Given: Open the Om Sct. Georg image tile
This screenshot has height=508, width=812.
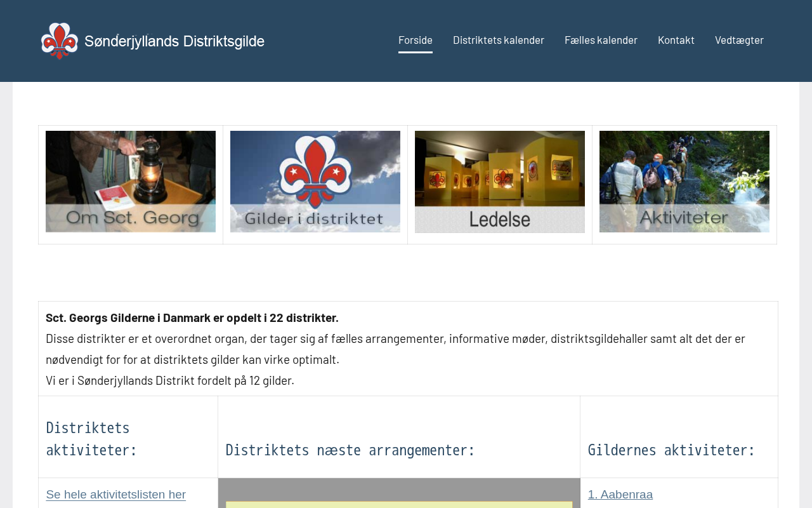Looking at the screenshot, I should coord(131,182).
